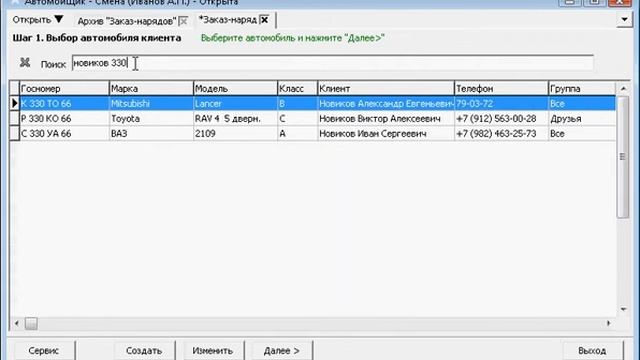Click the Выход button
This screenshot has width=640, height=360.
coord(592,351)
